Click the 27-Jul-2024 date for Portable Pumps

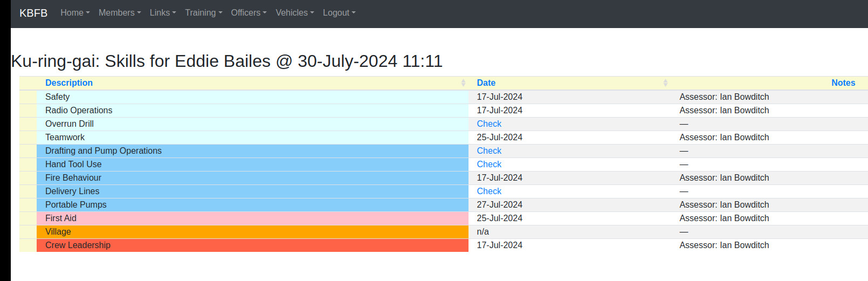(499, 205)
